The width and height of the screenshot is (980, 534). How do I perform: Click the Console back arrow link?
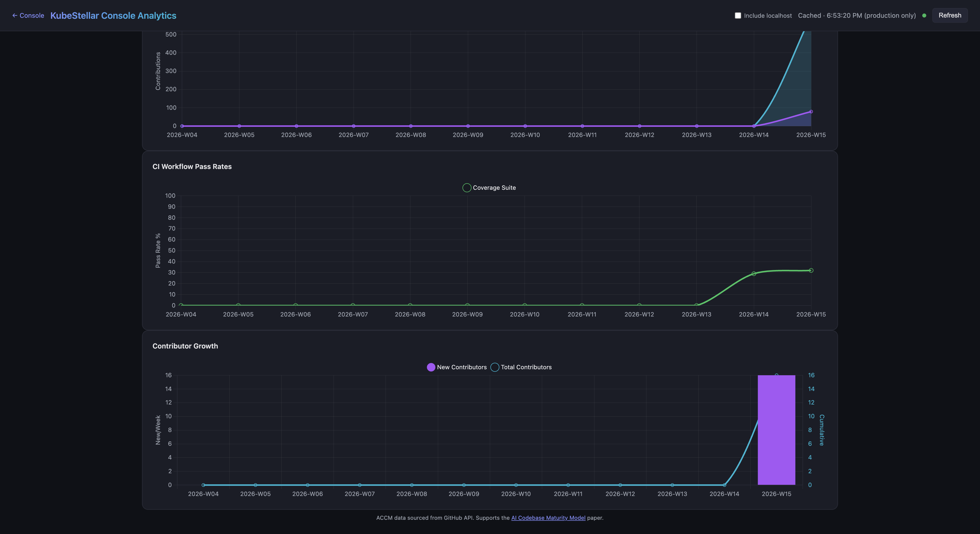tap(28, 15)
